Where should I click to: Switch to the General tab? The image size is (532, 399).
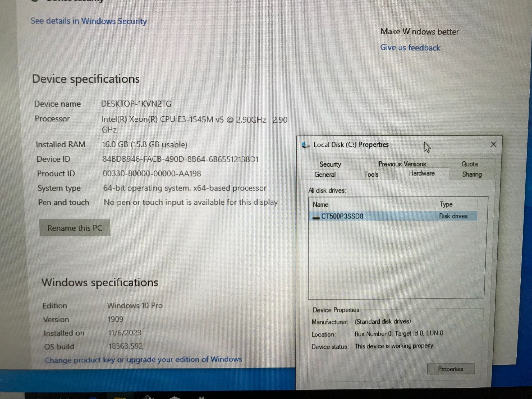coord(325,174)
